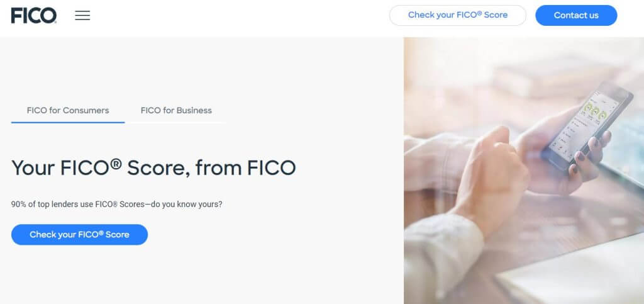644x304 pixels.
Task: Click the empty header space right of the hamburger icon
Action: coord(239,16)
